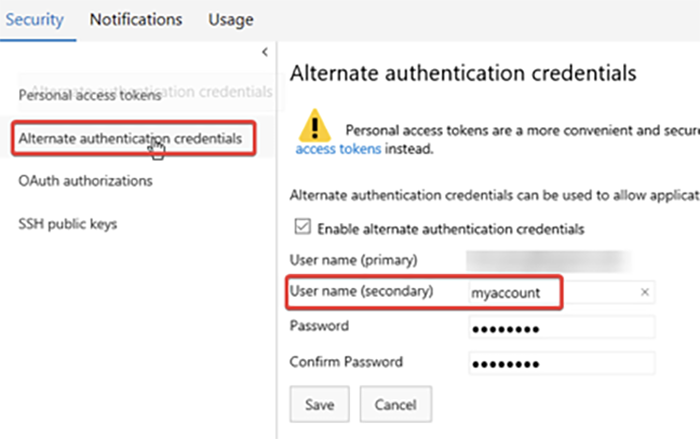Click the User name (secondary) label
This screenshot has width=700, height=439.
click(361, 292)
